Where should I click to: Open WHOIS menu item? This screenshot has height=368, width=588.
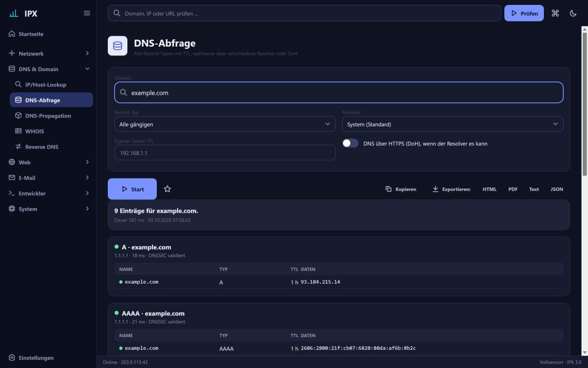51,131
